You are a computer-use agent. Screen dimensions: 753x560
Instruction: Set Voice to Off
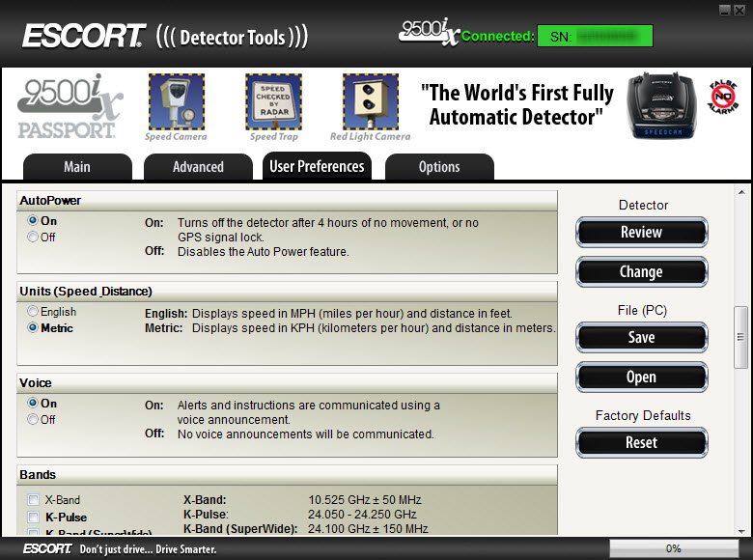pyautogui.click(x=34, y=420)
